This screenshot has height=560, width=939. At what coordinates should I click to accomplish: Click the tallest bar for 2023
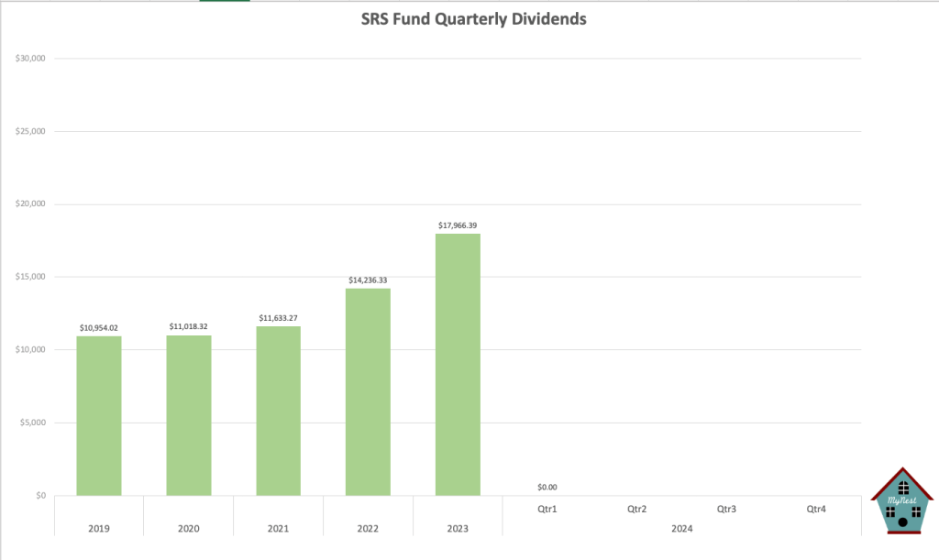pos(458,365)
